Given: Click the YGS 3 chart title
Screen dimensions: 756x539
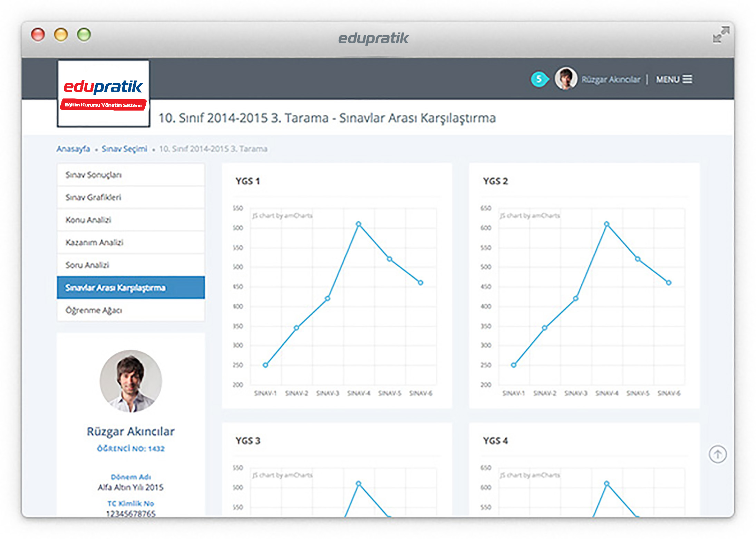Looking at the screenshot, I should [x=248, y=441].
